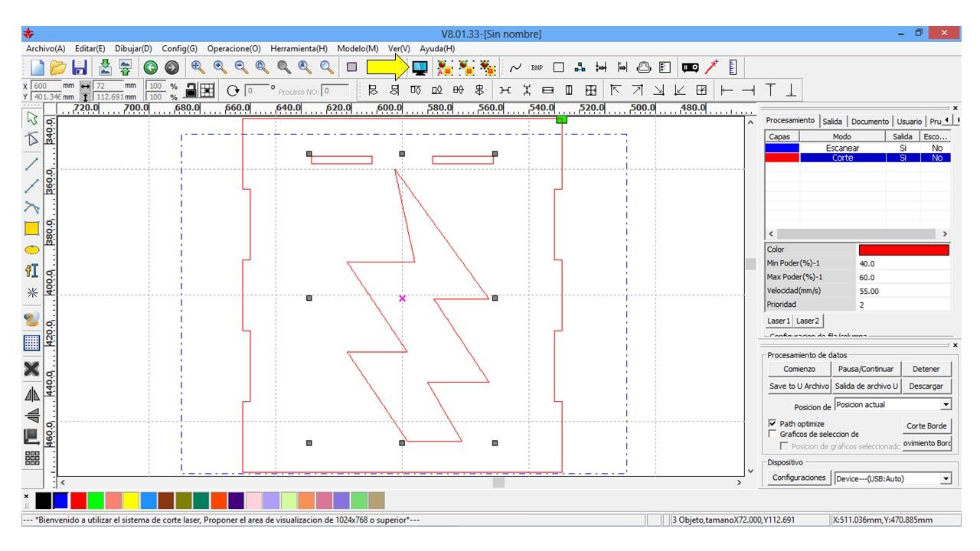Select the Escanear layer row
The width and height of the screenshot is (980, 551).
857,148
